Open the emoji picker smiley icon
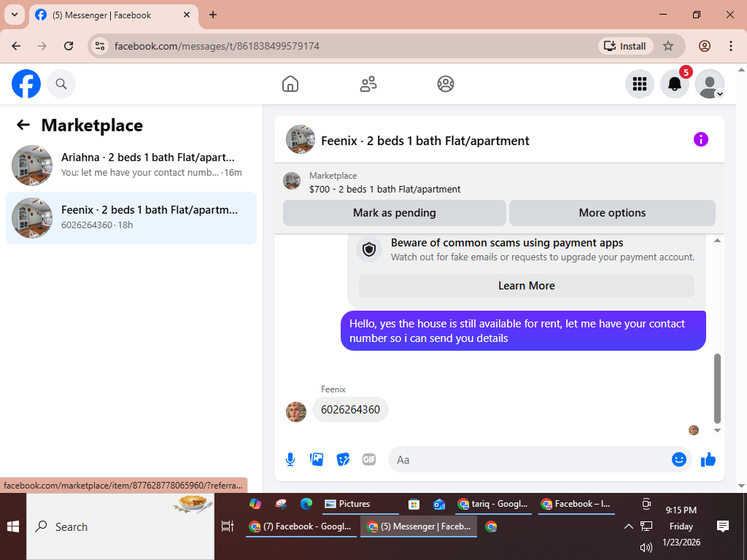747x560 pixels. pyautogui.click(x=679, y=459)
